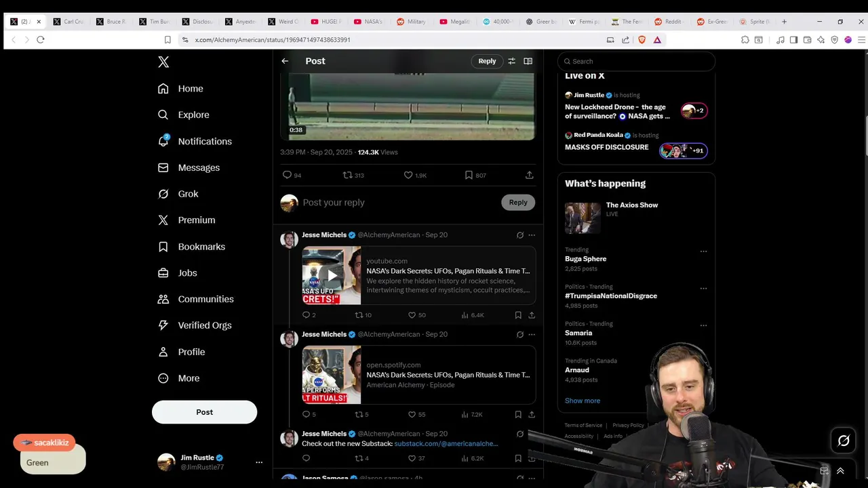Open Premium in the sidebar

(x=186, y=220)
